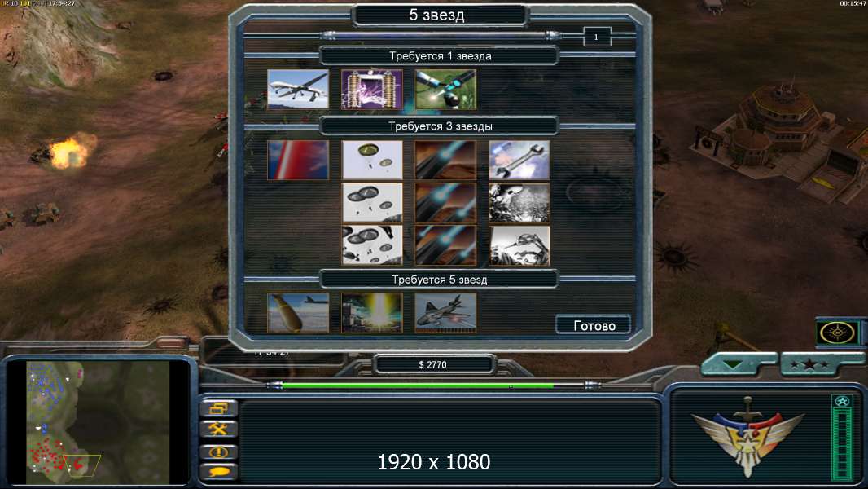This screenshot has width=868, height=489.
Task: Choose the electric tesla coil power icon
Action: (x=371, y=89)
